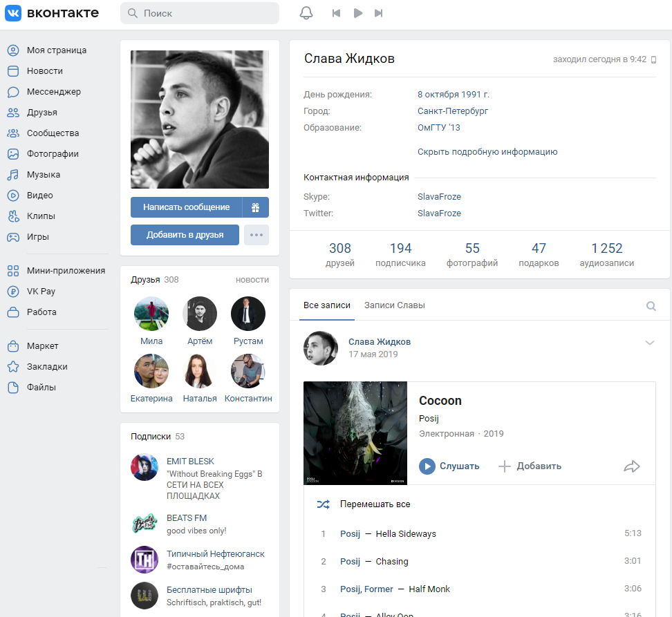Go to previous track in header player

(337, 13)
